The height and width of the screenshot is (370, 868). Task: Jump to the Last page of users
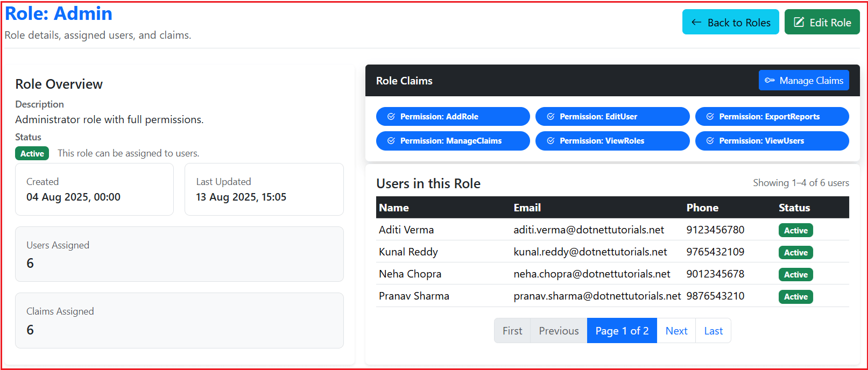[713, 331]
